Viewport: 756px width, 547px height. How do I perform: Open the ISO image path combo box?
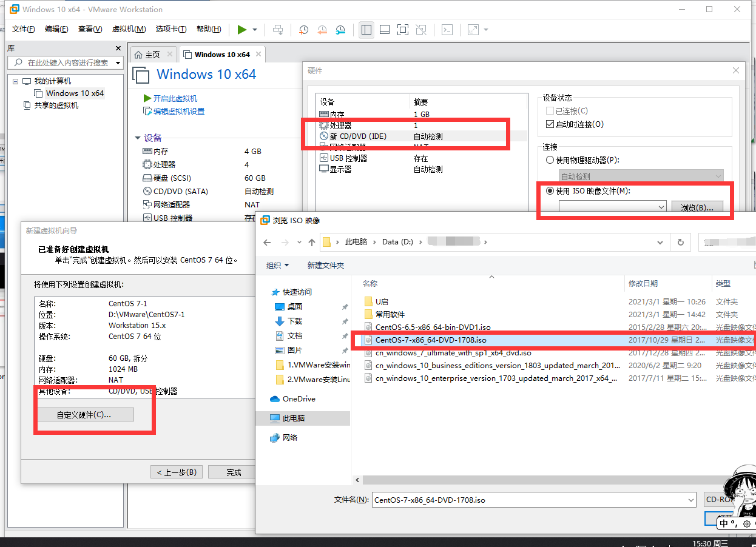612,207
